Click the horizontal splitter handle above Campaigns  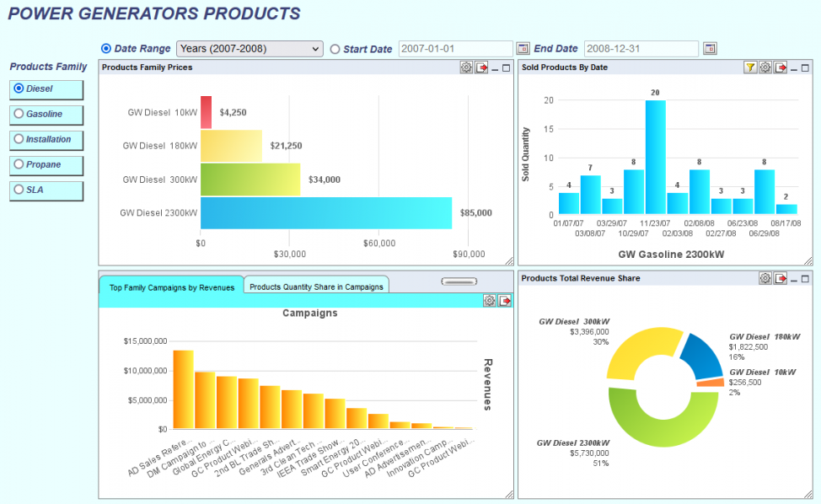click(x=459, y=281)
